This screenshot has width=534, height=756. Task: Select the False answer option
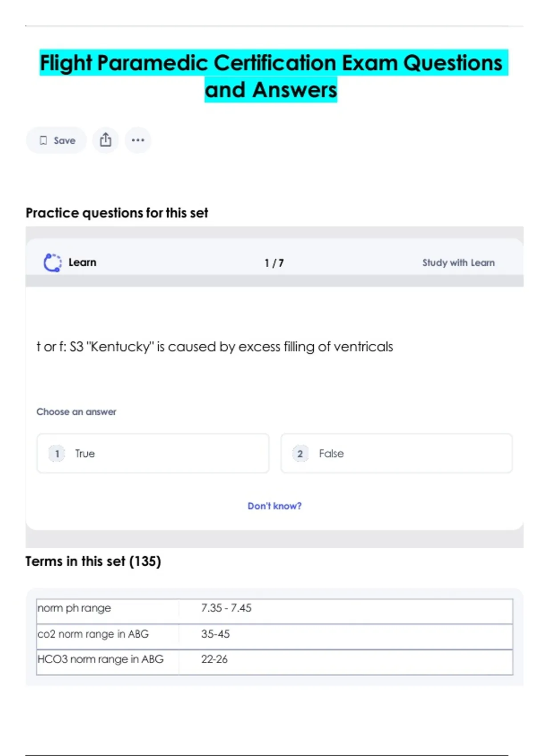[396, 454]
